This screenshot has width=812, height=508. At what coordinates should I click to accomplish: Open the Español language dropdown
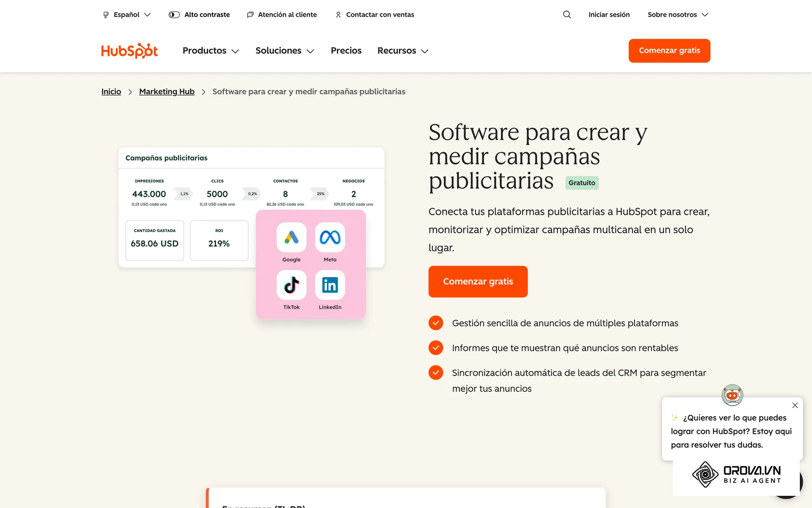point(127,15)
